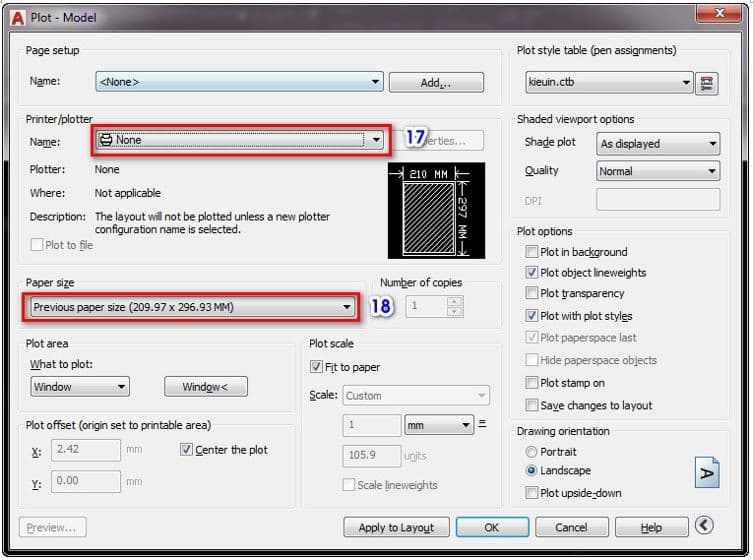Click the DPI input field

[x=658, y=199]
